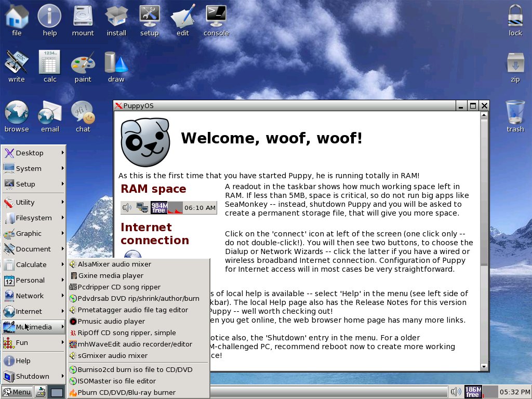Viewport: 532px width, 399px height.
Task: Click the Menu start button
Action: (17, 392)
